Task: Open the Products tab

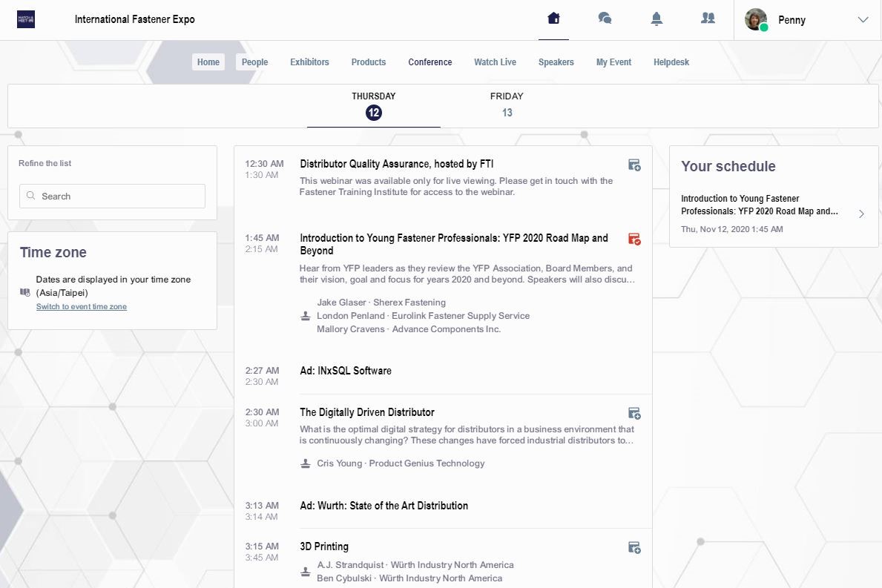Action: [x=369, y=62]
